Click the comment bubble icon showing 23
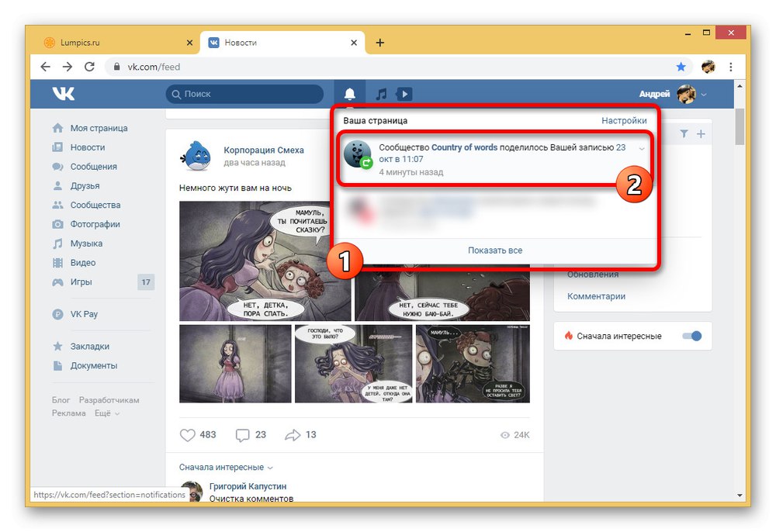Viewport: 776px width, 532px height. (x=242, y=435)
